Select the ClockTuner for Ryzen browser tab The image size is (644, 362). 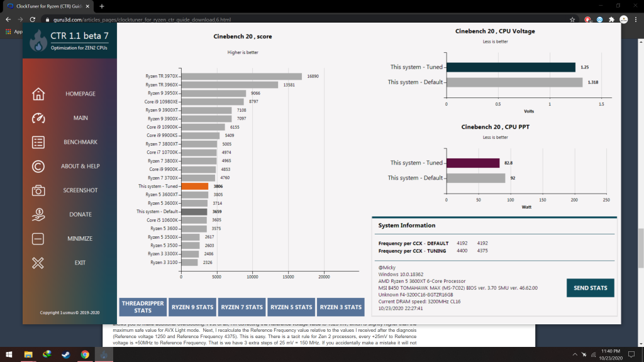point(47,6)
